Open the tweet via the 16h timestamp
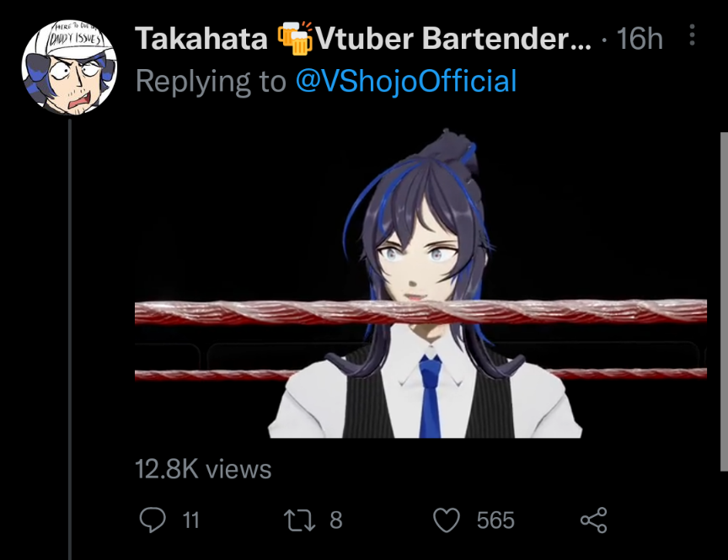The height and width of the screenshot is (560, 728). [x=640, y=38]
